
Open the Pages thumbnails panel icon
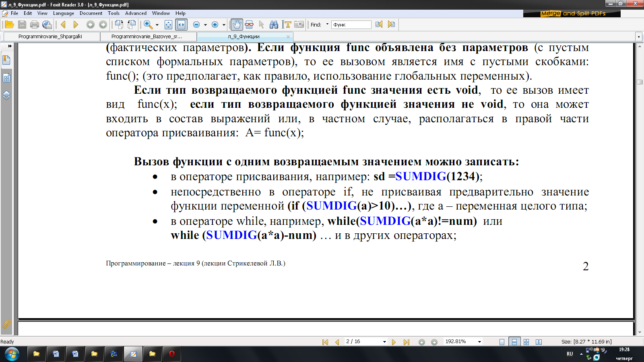6,78
